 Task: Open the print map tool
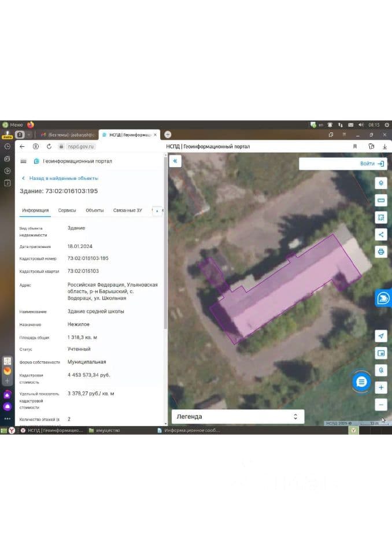click(381, 251)
